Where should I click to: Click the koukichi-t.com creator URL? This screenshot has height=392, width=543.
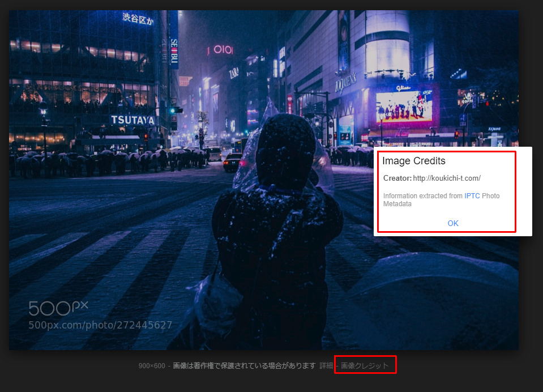coord(446,178)
